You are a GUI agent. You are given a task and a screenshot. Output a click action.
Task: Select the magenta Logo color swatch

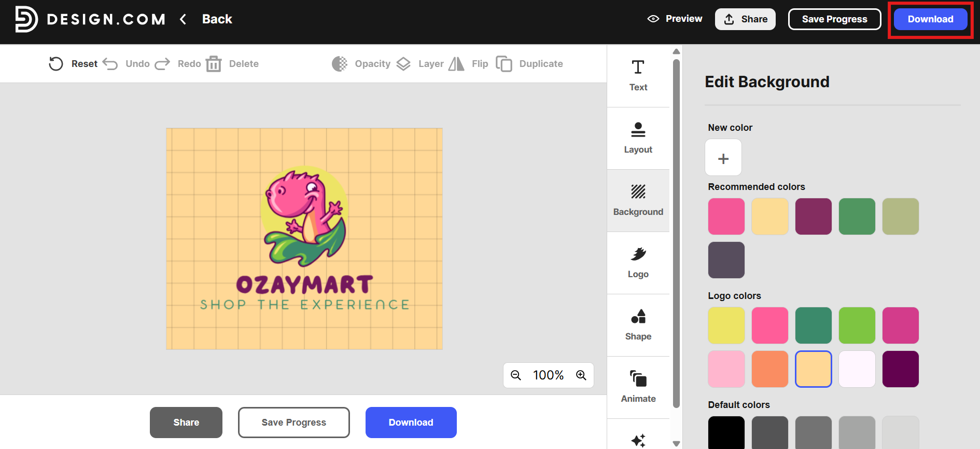click(901, 325)
